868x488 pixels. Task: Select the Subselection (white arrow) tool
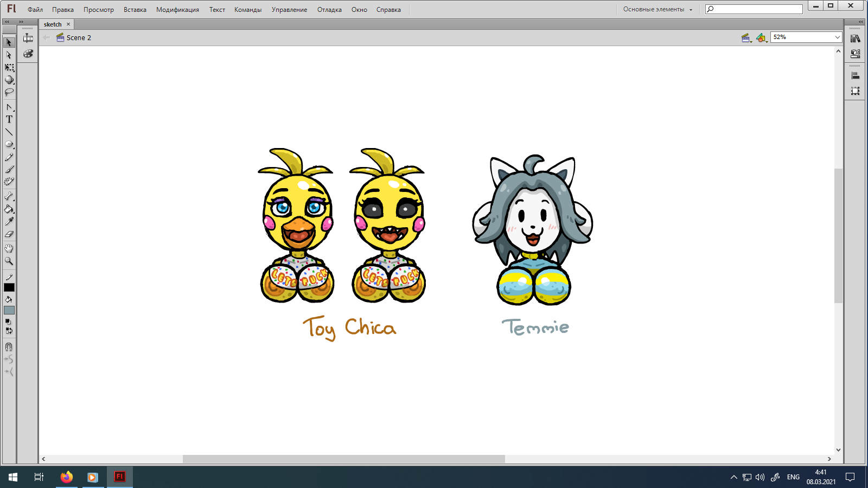pos(9,55)
